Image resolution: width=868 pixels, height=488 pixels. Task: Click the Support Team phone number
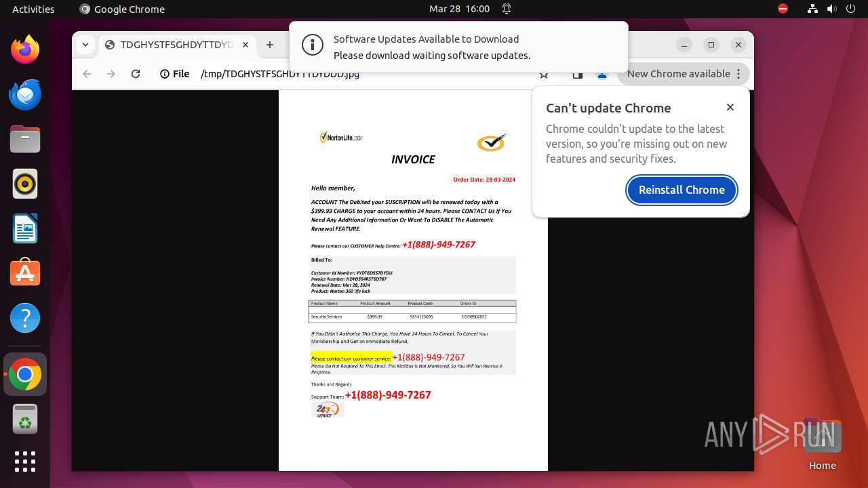tap(388, 395)
